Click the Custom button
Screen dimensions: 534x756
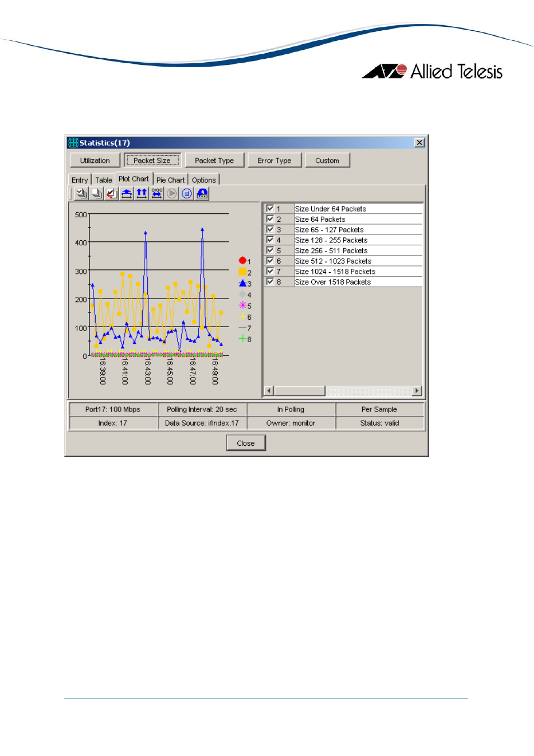click(327, 160)
